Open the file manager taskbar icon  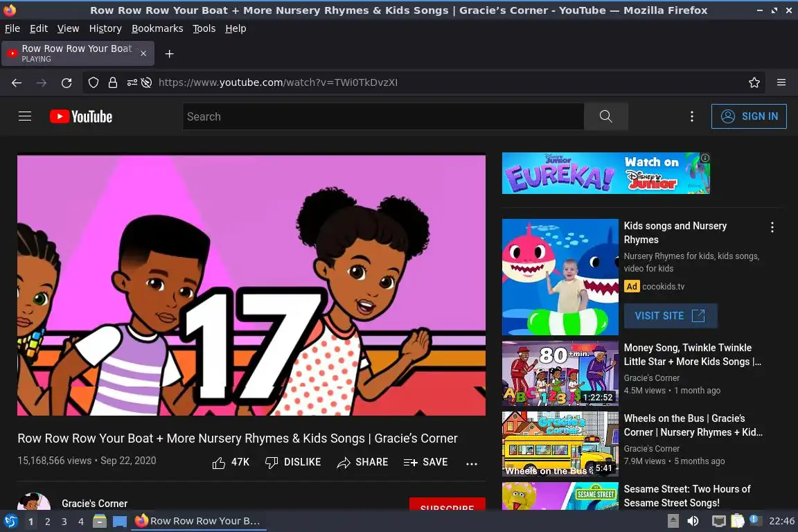coord(100,521)
